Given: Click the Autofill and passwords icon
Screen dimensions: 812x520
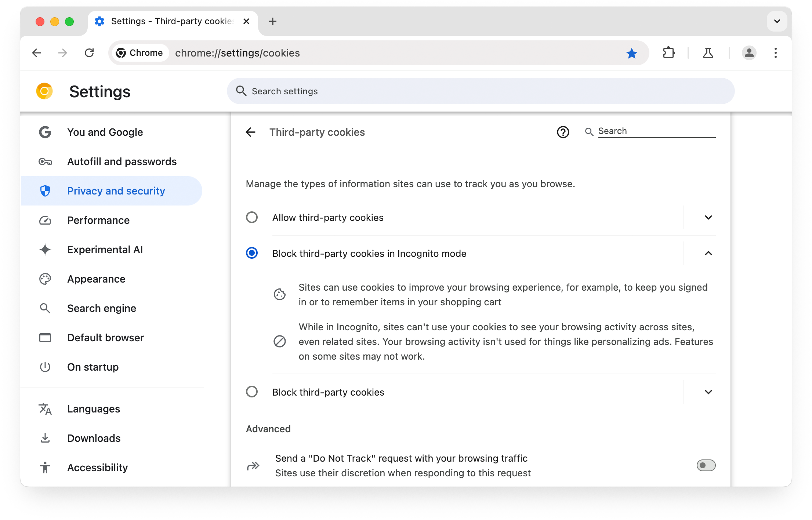Looking at the screenshot, I should pyautogui.click(x=45, y=161).
